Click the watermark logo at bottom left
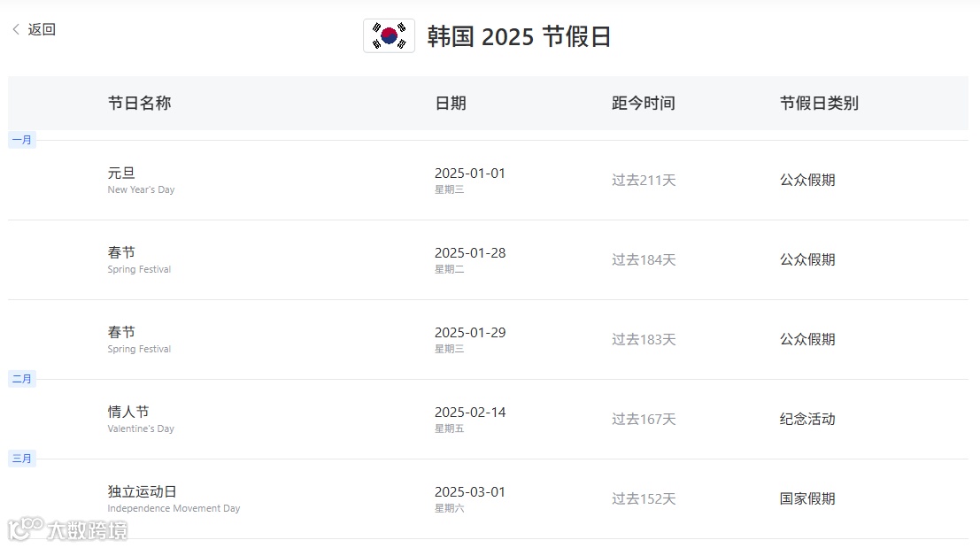The width and height of the screenshot is (980, 548). click(x=67, y=530)
